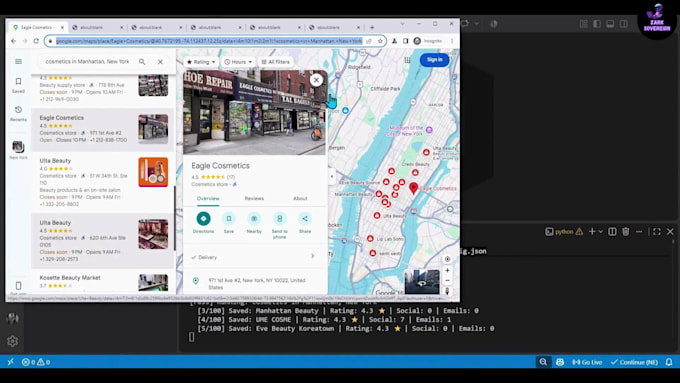Viewport: 680px width, 383px height.
Task: Open the Hours filter dropdown
Action: (238, 62)
